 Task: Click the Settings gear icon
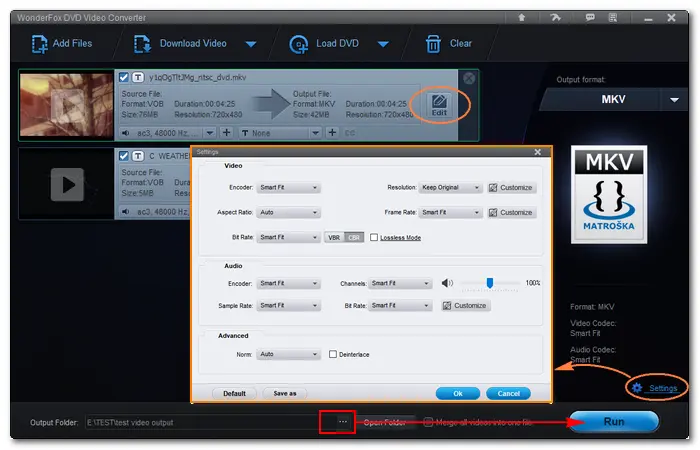click(x=637, y=388)
